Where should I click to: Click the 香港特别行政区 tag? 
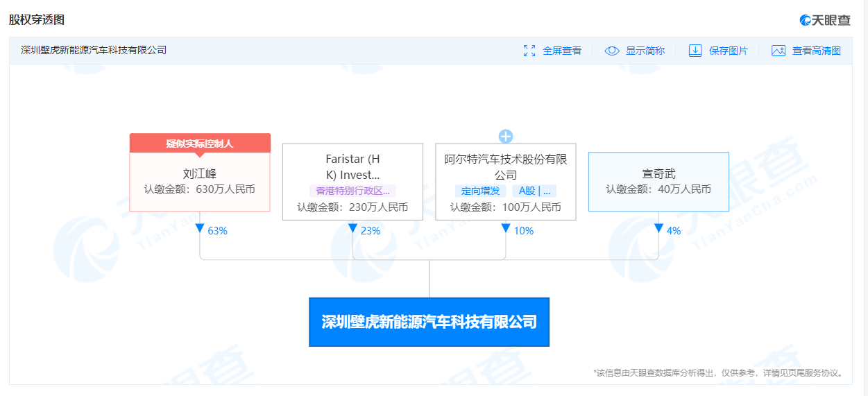[352, 191]
